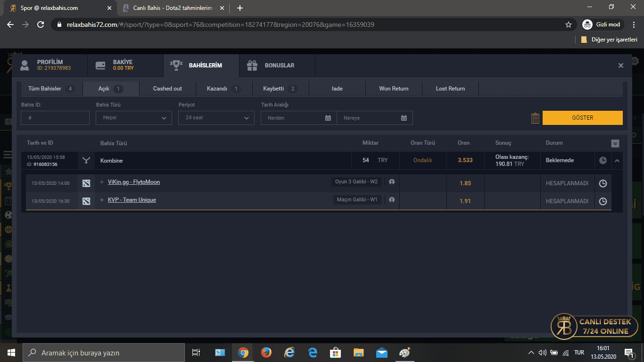Screen dimensions: 644x362
Task: Click the Bahis ID input field
Action: (55, 118)
